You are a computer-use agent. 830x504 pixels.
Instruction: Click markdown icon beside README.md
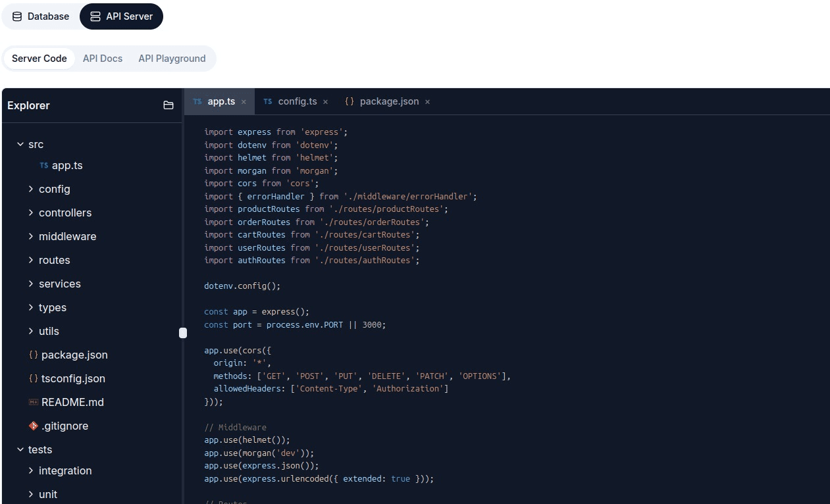click(x=34, y=402)
